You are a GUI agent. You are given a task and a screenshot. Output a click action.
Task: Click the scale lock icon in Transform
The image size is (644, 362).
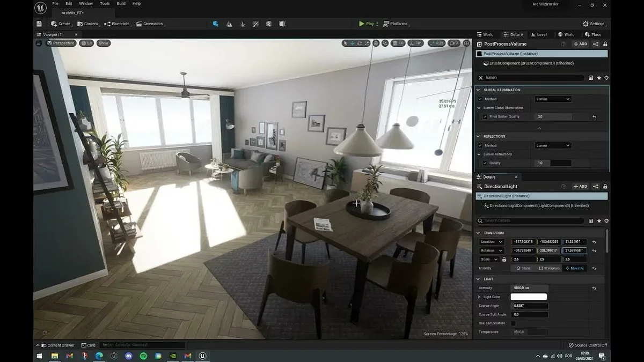tap(504, 260)
